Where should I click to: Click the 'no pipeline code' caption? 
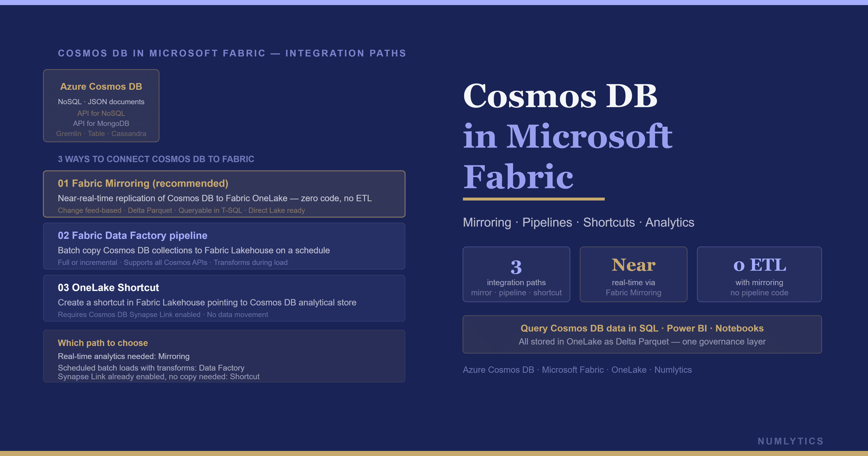pos(759,293)
